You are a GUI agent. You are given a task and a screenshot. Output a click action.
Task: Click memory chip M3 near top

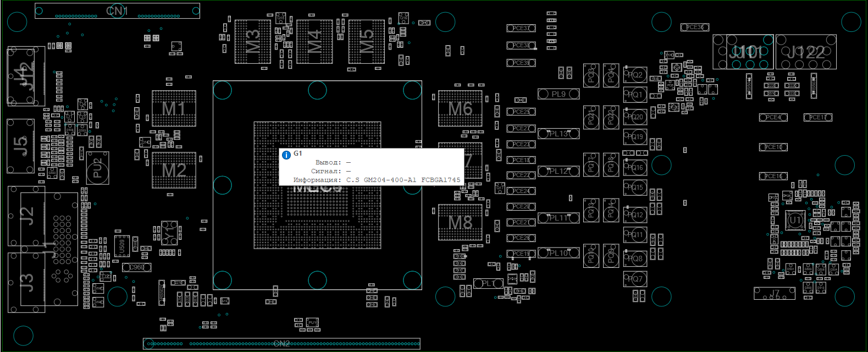click(252, 42)
